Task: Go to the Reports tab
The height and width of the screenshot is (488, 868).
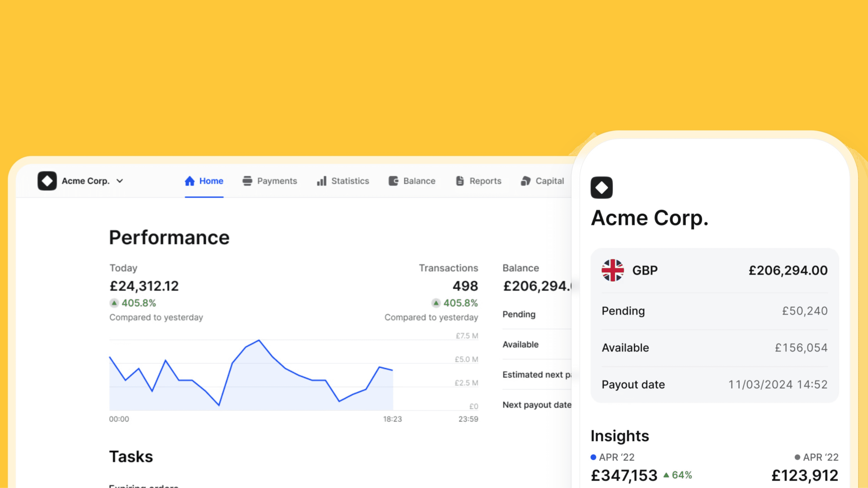Action: pyautogui.click(x=485, y=181)
